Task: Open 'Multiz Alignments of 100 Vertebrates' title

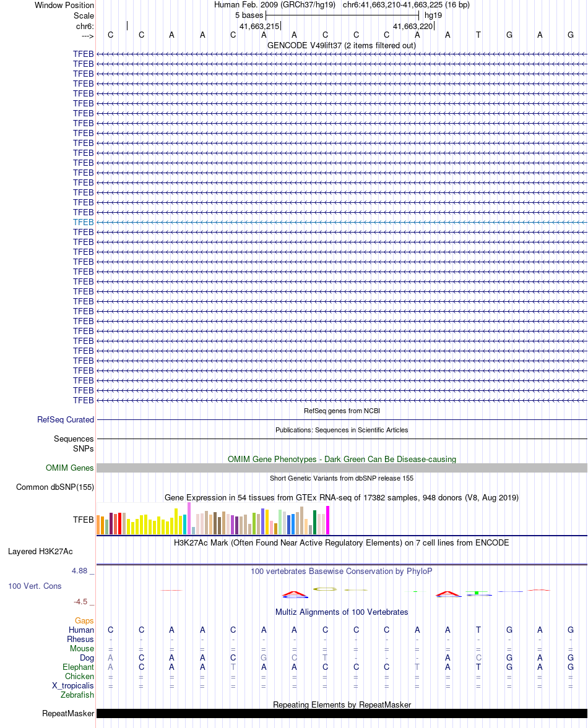Action: coord(342,612)
